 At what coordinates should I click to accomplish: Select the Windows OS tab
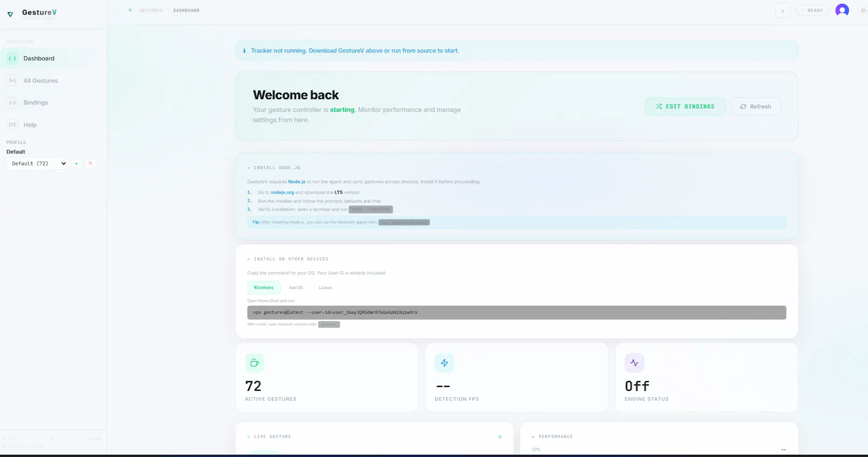pos(264,287)
